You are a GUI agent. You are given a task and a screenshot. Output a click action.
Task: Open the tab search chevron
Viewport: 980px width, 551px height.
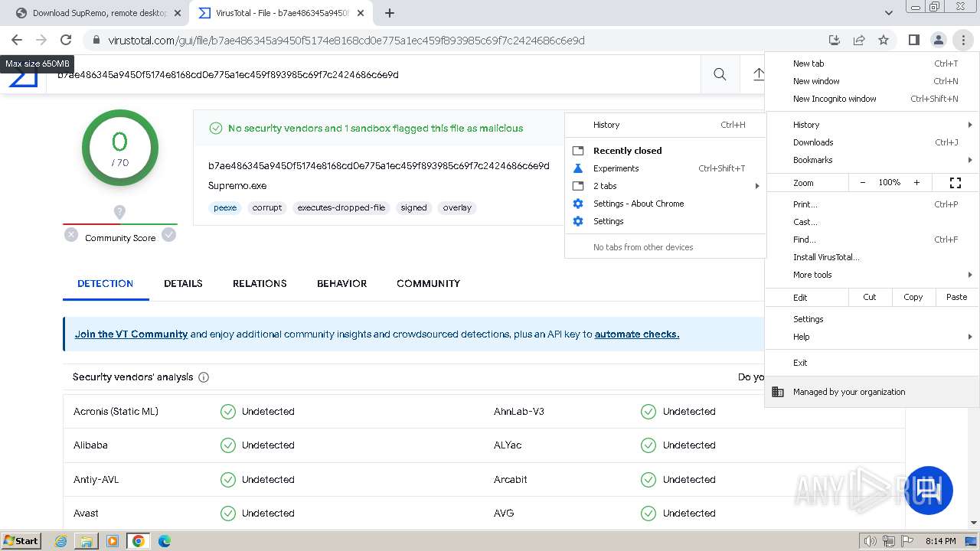(x=888, y=13)
